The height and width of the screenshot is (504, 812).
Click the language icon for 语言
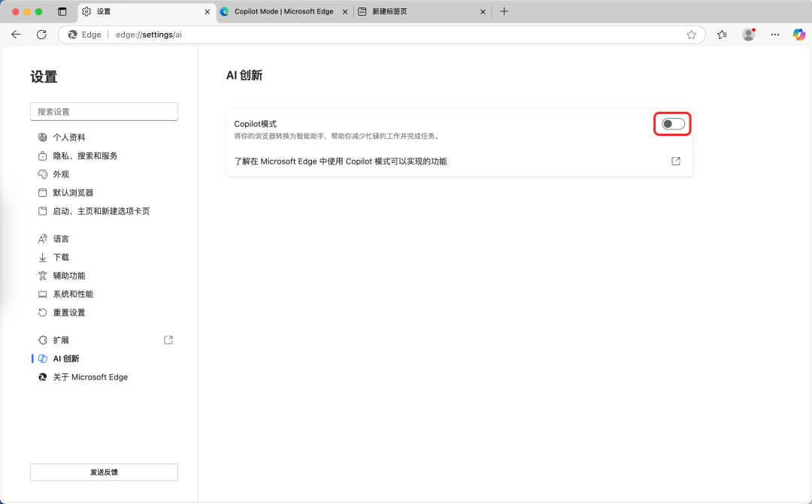point(42,239)
